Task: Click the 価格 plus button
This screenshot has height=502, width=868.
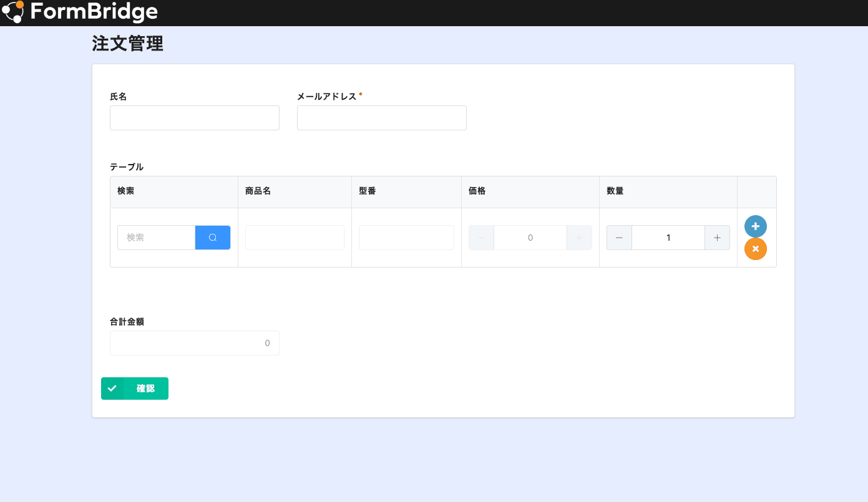Action: pyautogui.click(x=579, y=238)
